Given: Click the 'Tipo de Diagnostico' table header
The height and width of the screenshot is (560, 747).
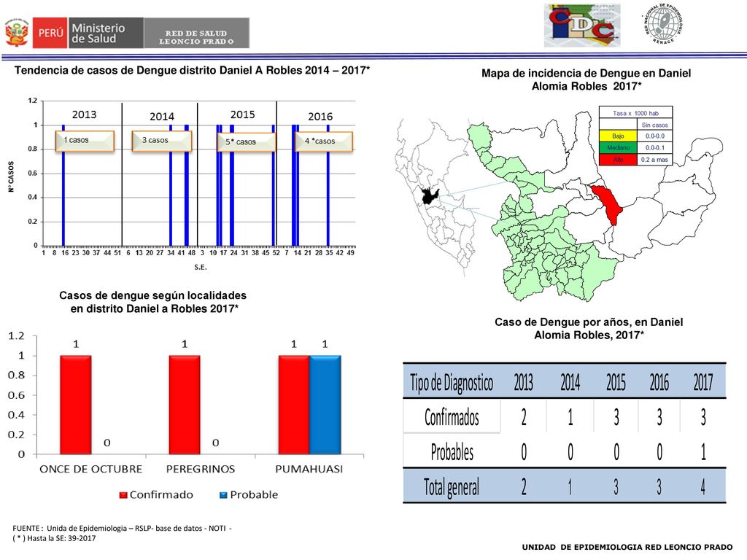Looking at the screenshot, I should (452, 382).
